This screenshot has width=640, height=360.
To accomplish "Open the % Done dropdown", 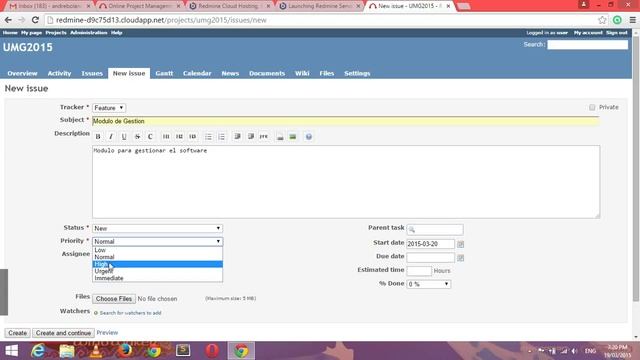I will tap(429, 284).
